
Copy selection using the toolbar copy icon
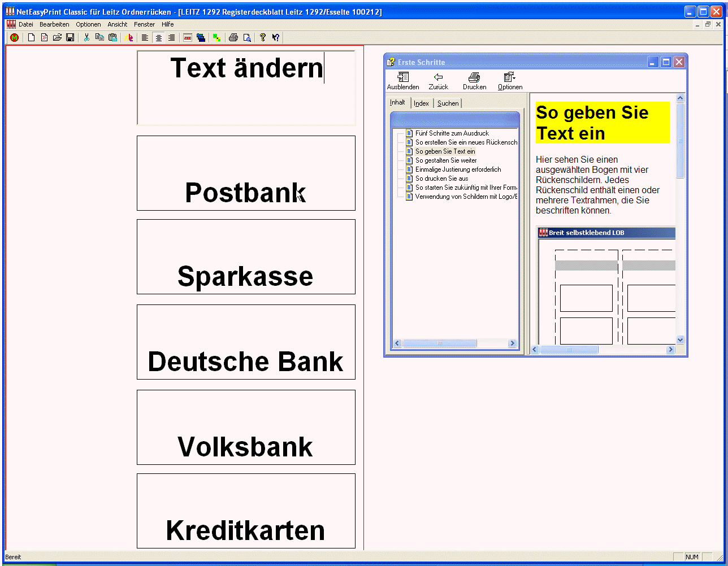click(x=99, y=37)
